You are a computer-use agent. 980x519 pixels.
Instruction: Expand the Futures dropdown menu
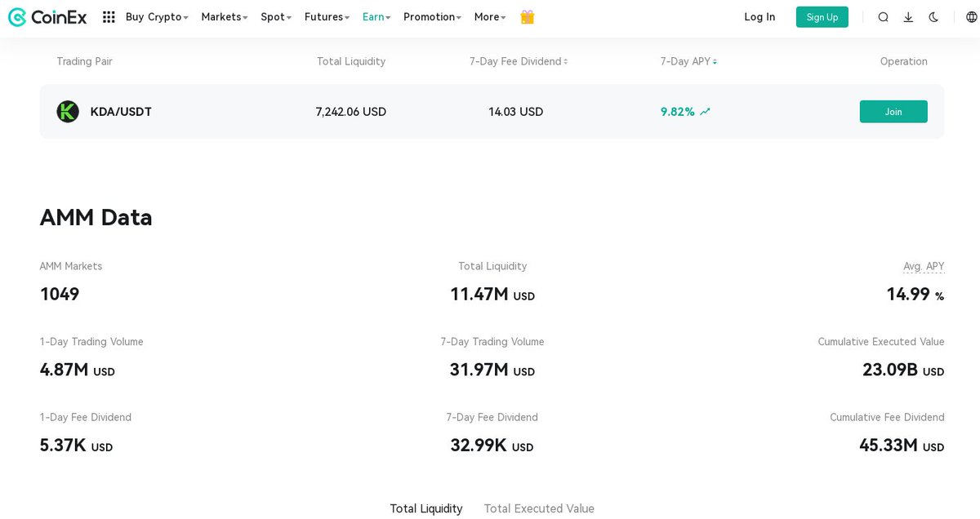coord(327,17)
